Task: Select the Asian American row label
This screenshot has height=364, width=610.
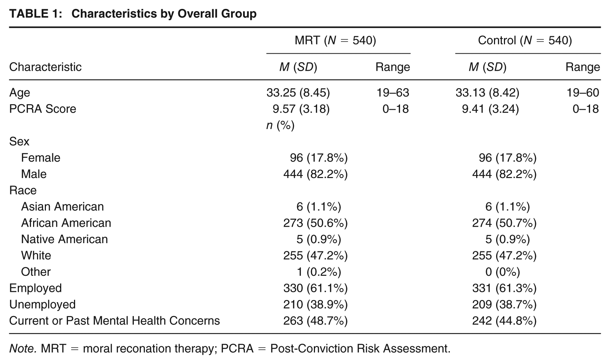Action: point(62,207)
